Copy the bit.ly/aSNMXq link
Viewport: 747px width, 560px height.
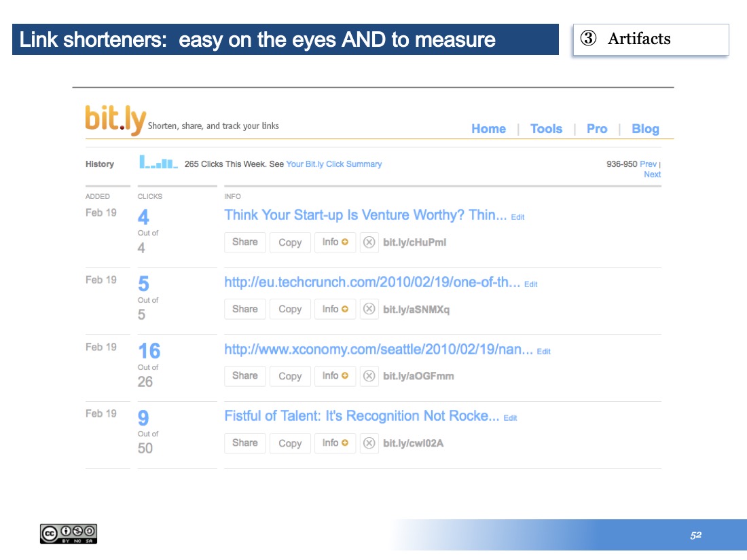pyautogui.click(x=290, y=309)
